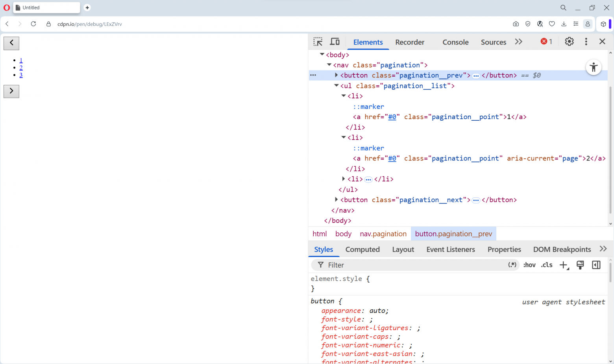Expand the collapsed third li node
Image resolution: width=614 pixels, height=364 pixels.
(x=344, y=178)
